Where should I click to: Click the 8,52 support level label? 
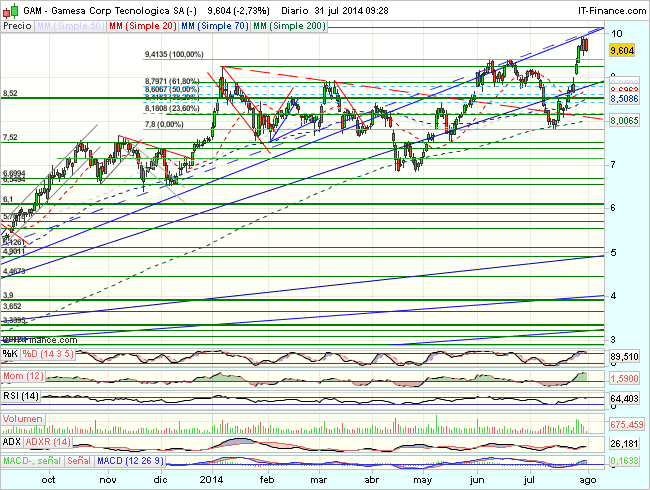coord(10,93)
